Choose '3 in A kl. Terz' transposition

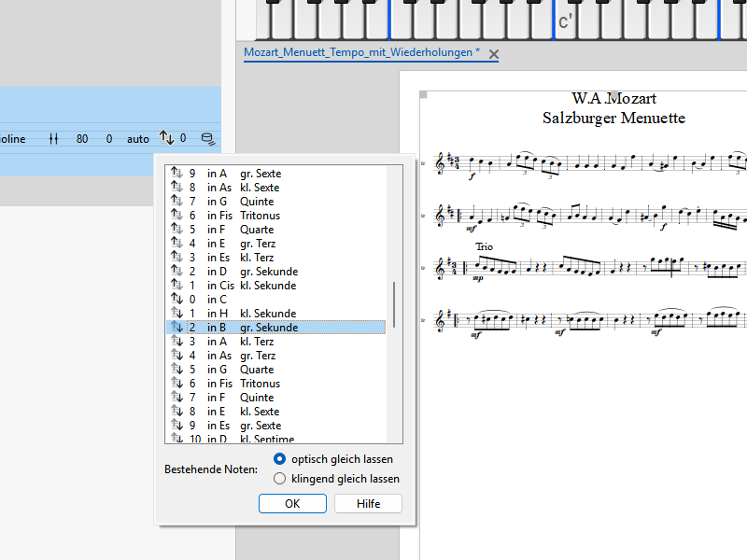pos(276,342)
